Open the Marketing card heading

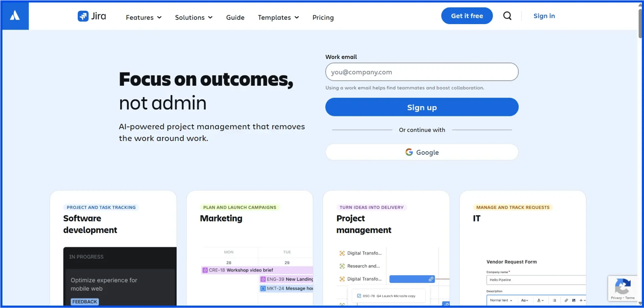221,218
